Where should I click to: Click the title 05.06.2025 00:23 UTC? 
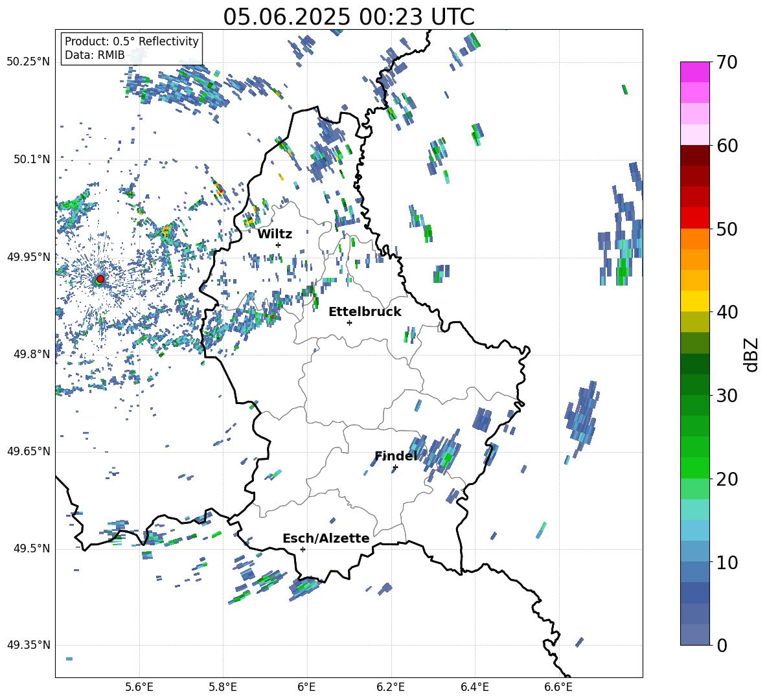tap(349, 17)
